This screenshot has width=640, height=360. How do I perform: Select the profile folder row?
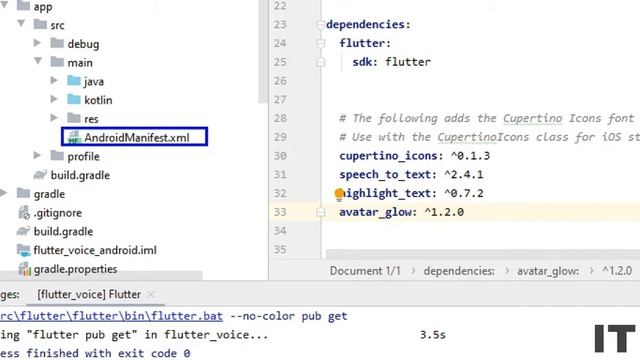coord(83,156)
